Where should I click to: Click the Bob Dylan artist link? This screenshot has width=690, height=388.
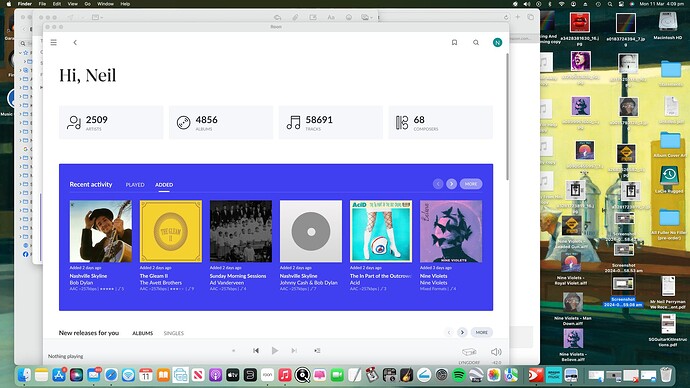point(81,283)
